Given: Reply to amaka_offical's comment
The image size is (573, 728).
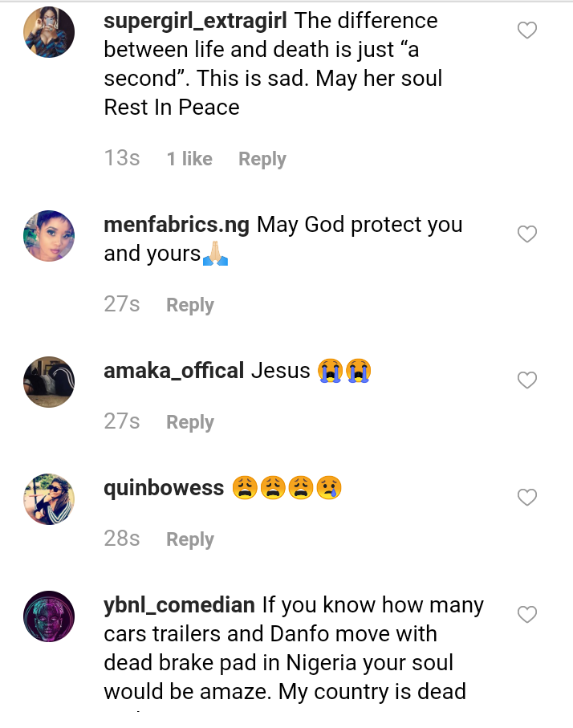Looking at the screenshot, I should (189, 422).
